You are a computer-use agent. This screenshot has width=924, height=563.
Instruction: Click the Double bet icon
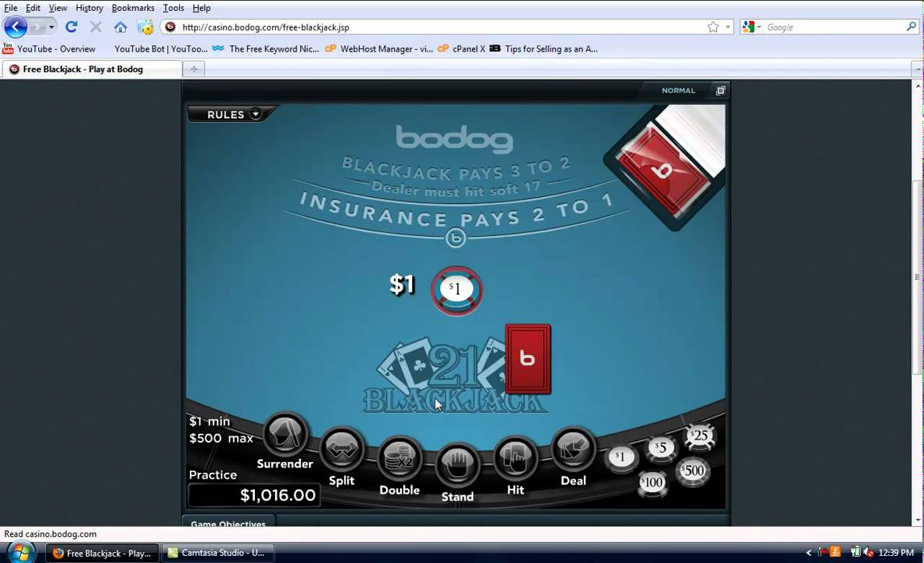(x=399, y=459)
